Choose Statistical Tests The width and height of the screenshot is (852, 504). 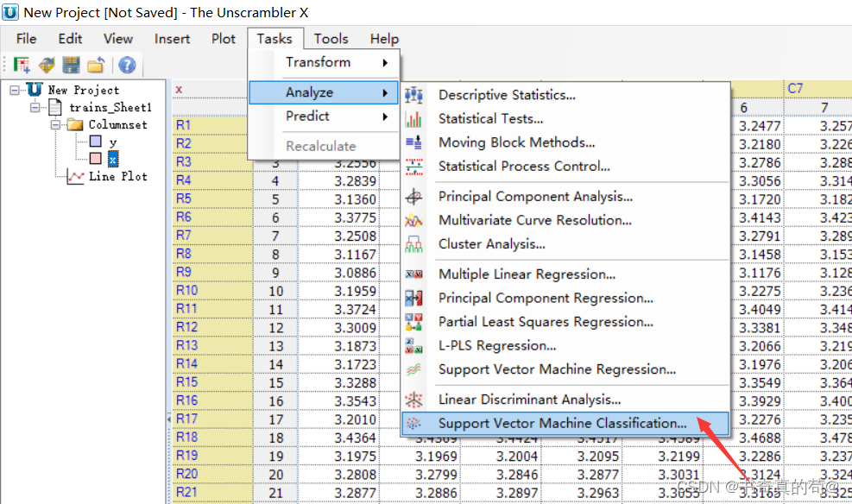(565, 119)
